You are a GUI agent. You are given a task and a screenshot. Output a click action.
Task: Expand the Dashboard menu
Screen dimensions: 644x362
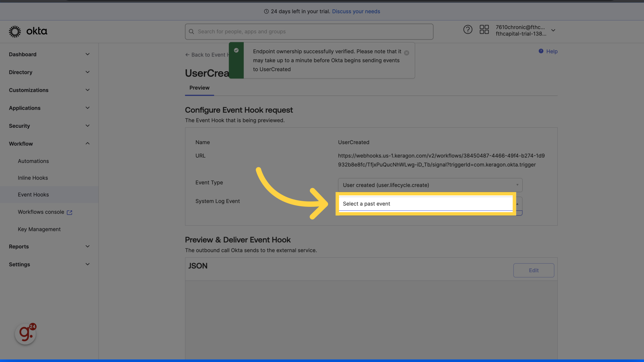[49, 54]
